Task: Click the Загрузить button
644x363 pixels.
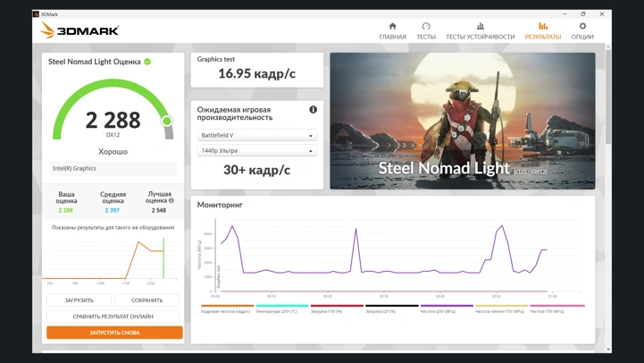Action: coord(79,300)
